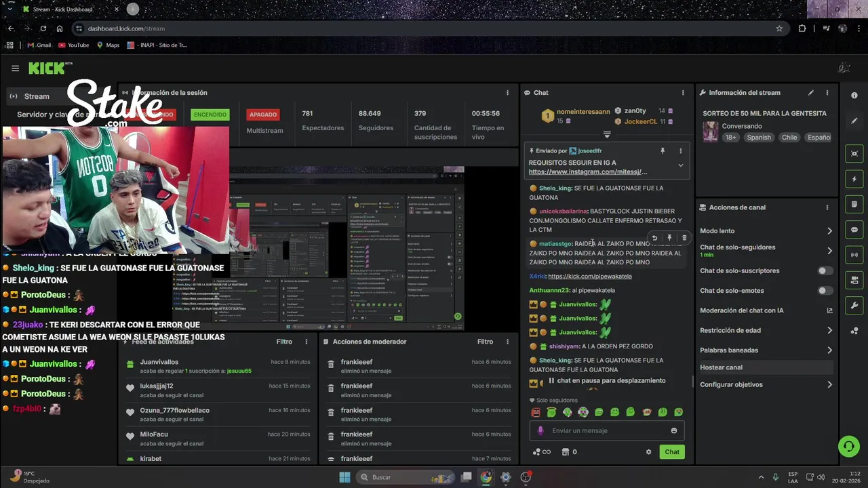Click the taskbar volume icon
Image resolution: width=868 pixels, height=488 pixels.
point(821,477)
